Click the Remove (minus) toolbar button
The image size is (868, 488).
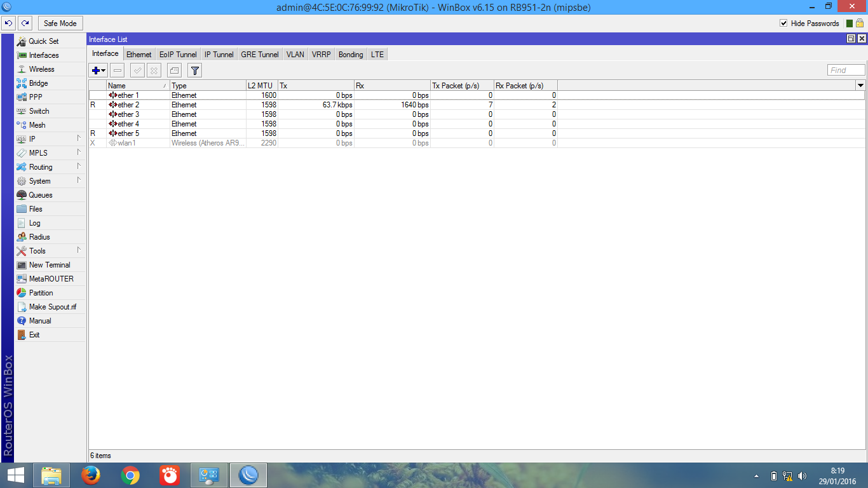point(118,71)
